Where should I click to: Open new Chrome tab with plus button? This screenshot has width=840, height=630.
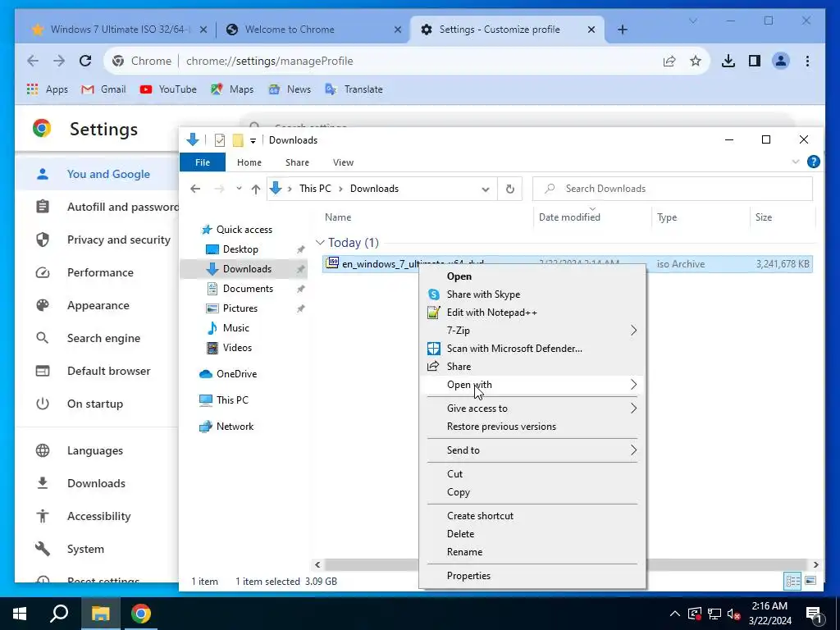(623, 30)
